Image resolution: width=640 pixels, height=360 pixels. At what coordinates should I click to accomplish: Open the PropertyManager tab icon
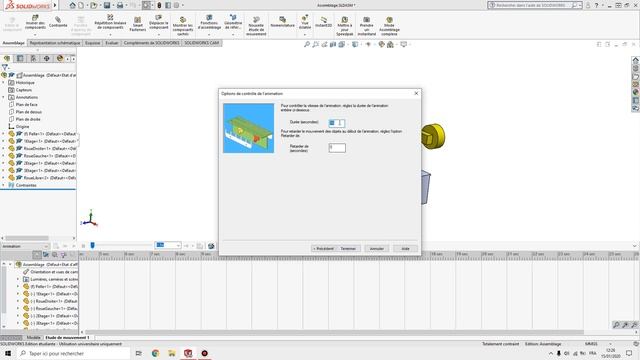[20, 58]
